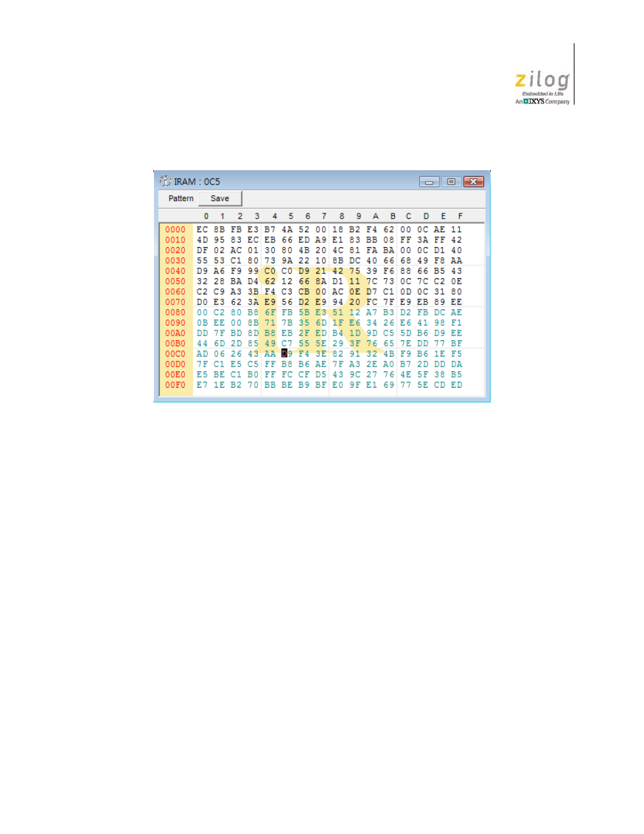Select row address 00C0
Image resolution: width=644 pixels, height=834 pixels.
pos(176,354)
